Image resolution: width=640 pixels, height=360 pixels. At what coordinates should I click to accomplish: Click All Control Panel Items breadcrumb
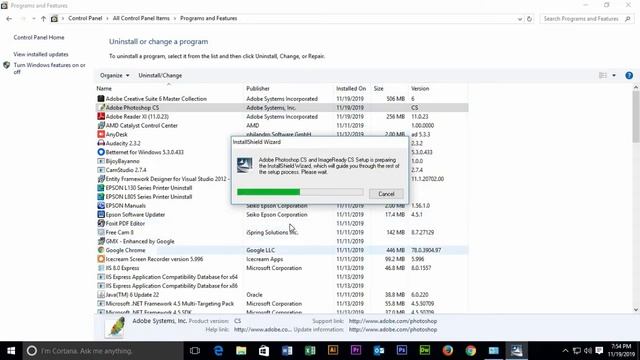141,18
